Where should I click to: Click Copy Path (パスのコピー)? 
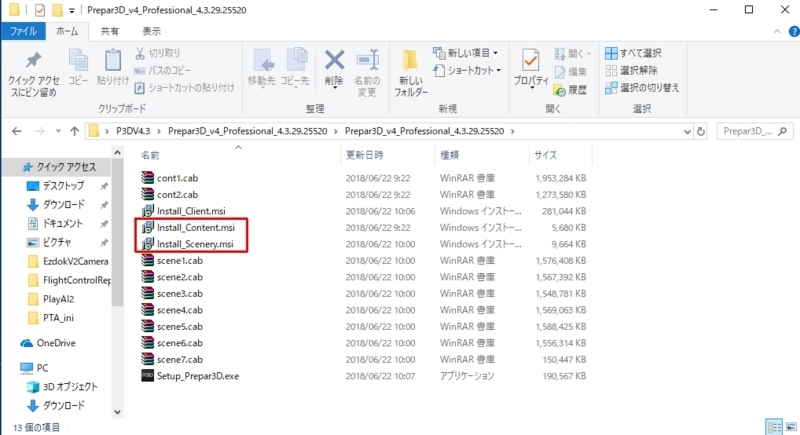point(163,70)
